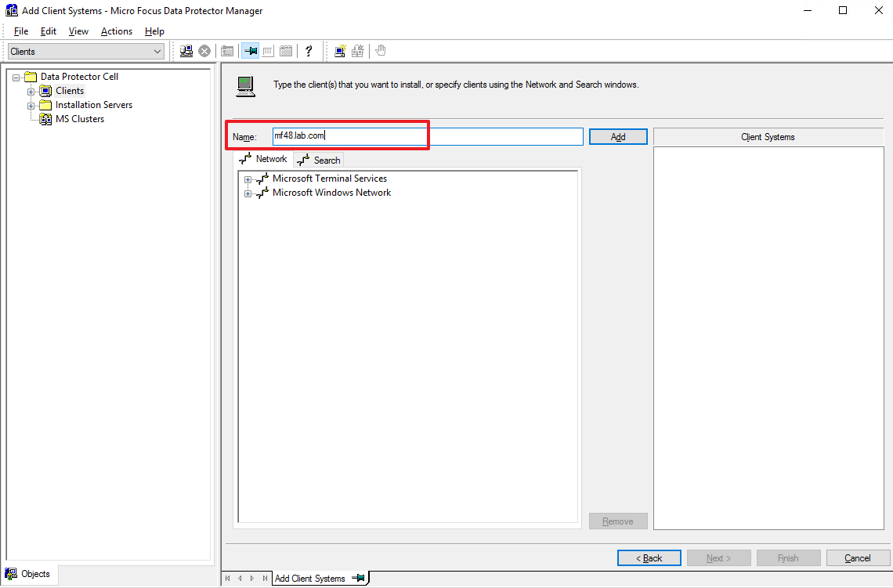Click the Objects icon at bottom left
This screenshot has height=588, width=893.
pyautogui.click(x=11, y=574)
